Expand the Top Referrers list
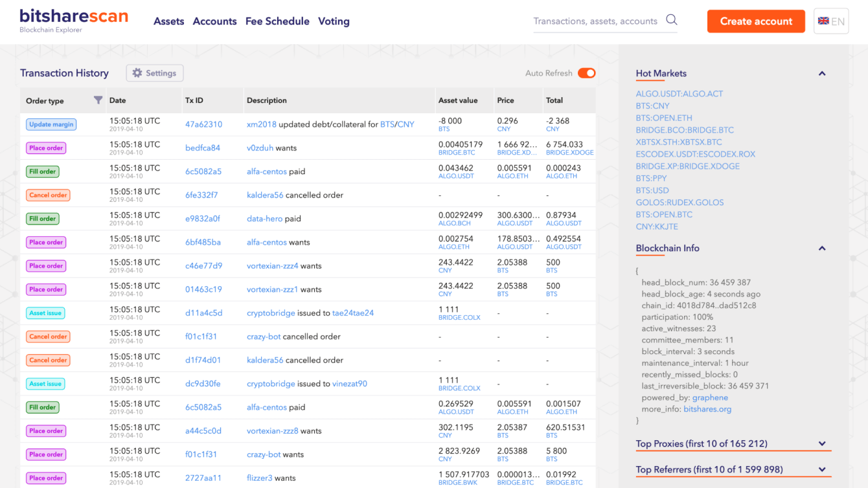Viewport: 868px width, 488px height. click(822, 470)
